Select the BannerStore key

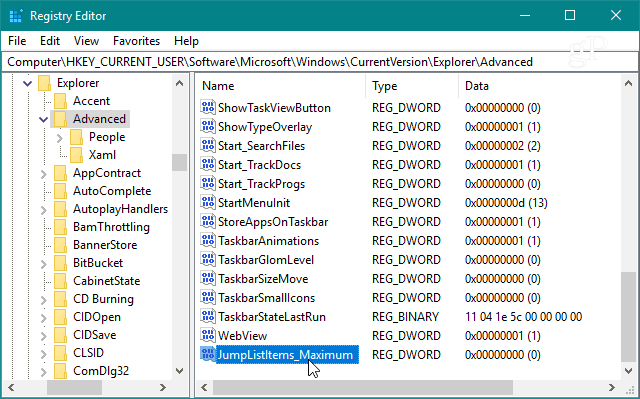pyautogui.click(x=105, y=245)
